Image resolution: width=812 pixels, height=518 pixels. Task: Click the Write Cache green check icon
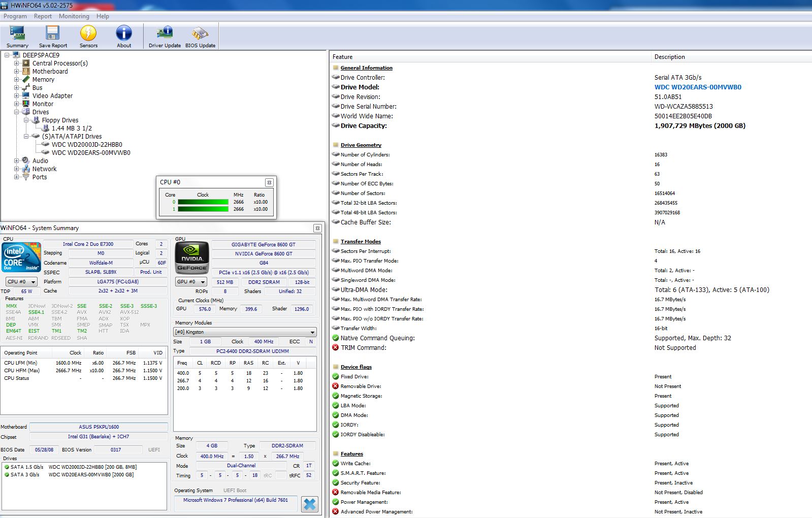click(x=336, y=464)
